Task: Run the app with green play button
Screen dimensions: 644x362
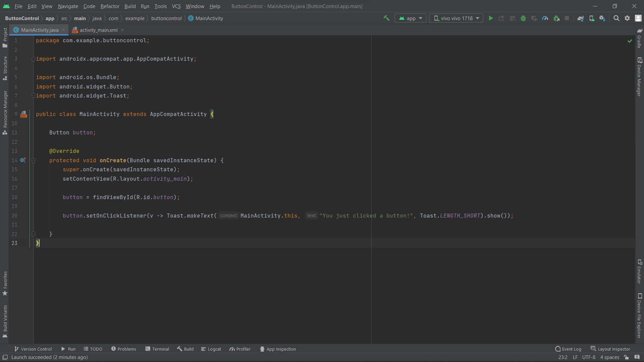Action: coord(491,18)
